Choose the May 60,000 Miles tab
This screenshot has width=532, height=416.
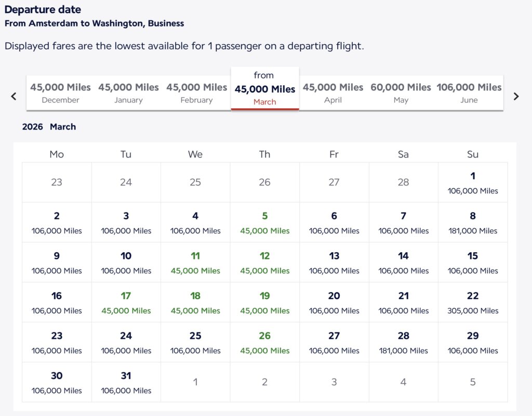[x=401, y=93]
